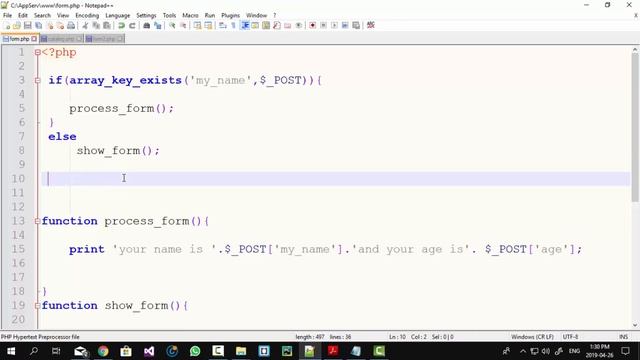Start macro recording with red record icon
Screen dimensions: 640x360
tap(313, 25)
